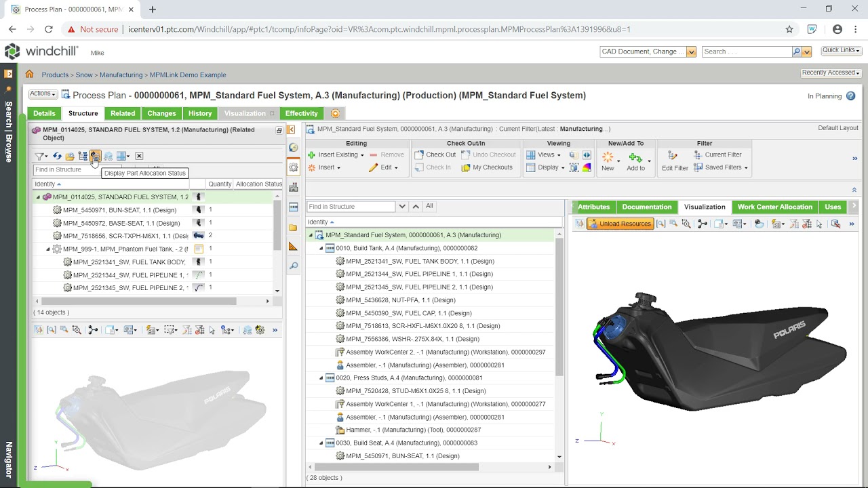Collapse the action toolbar with the double-chevron up
Screen dimensions: 868x488
click(854, 190)
